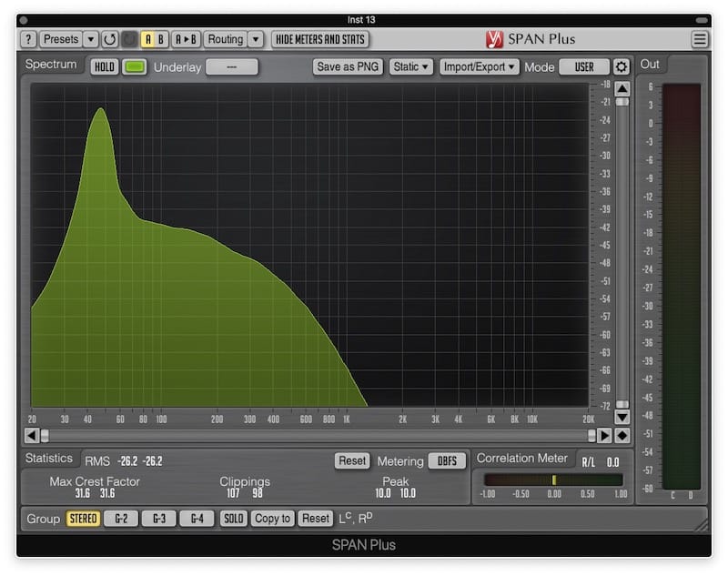Click the vertical range scrollbar bottom handle
The image size is (728, 576).
click(622, 404)
